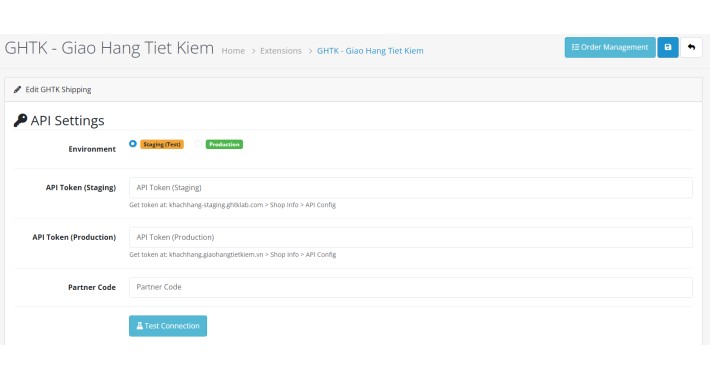Screen dimensions: 710x380
Task: Click the green Production label
Action: coord(224,144)
